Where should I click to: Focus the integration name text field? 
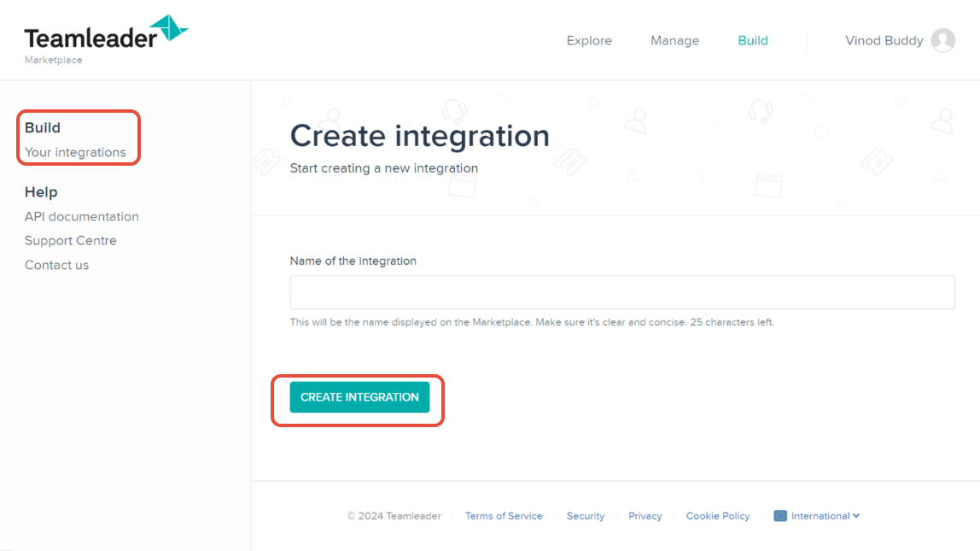621,292
